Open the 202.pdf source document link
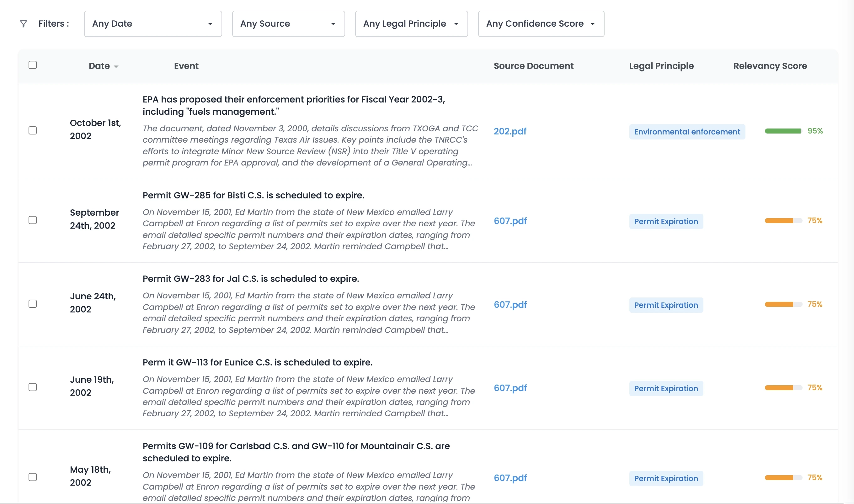The image size is (854, 504). (510, 131)
